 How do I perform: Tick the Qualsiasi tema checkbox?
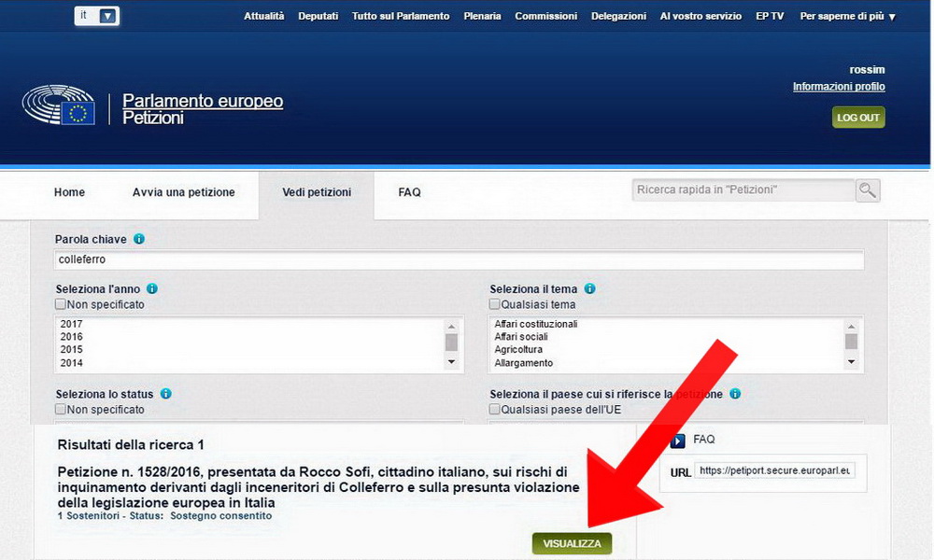pos(494,304)
